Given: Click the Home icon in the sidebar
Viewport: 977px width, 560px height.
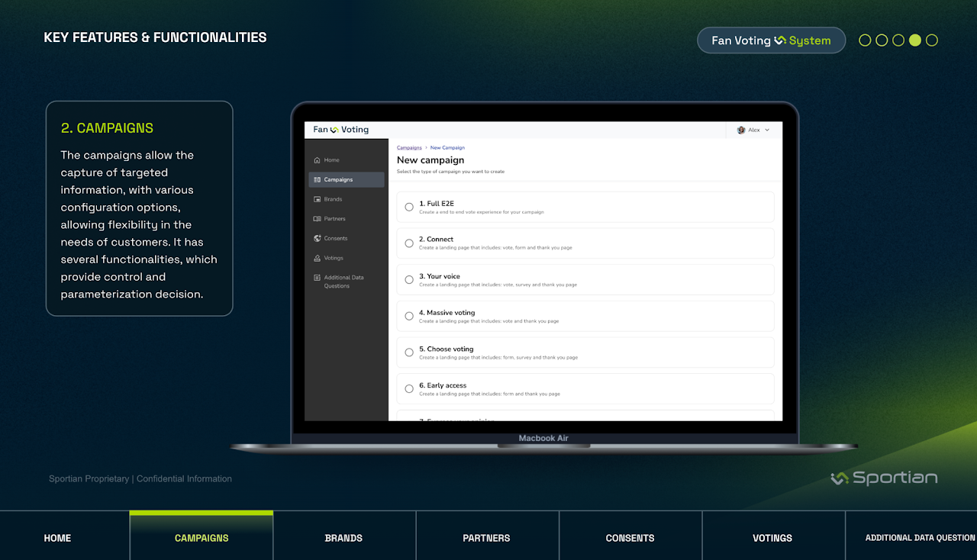Looking at the screenshot, I should pyautogui.click(x=318, y=160).
